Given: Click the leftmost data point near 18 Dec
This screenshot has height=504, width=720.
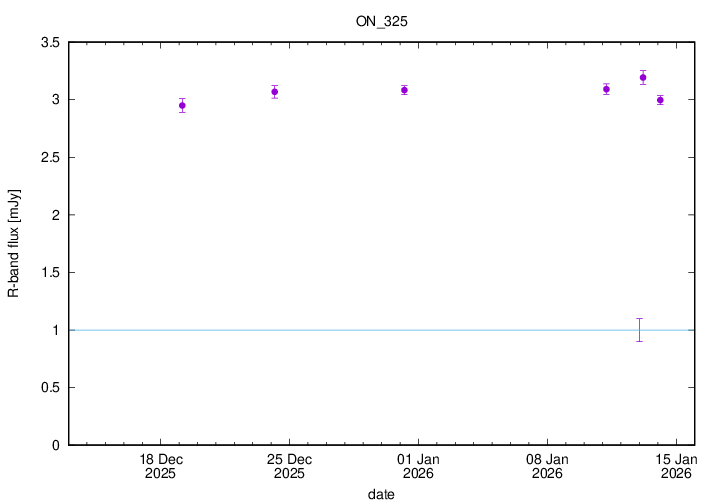Looking at the screenshot, I should (x=182, y=105).
